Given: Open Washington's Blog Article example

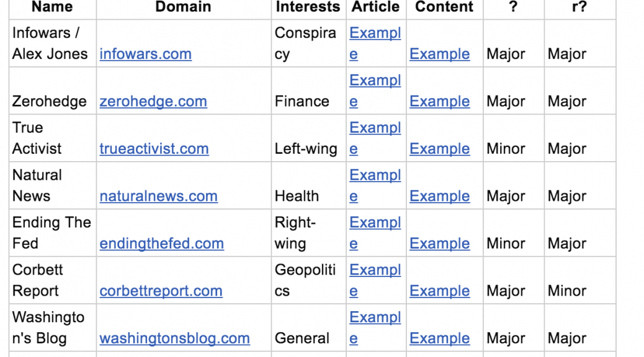Looking at the screenshot, I should coord(375,318).
